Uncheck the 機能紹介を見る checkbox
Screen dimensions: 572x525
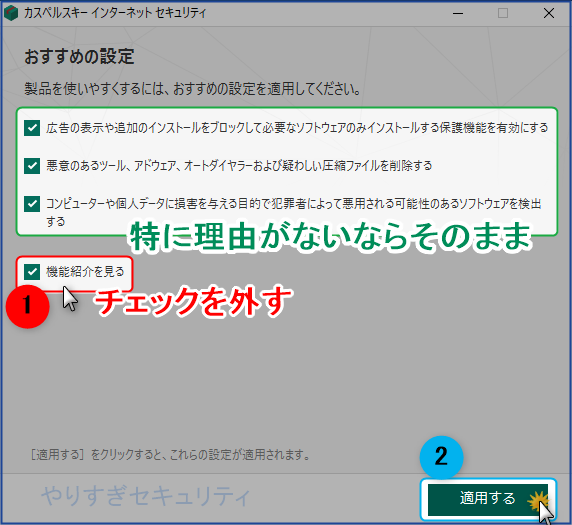pyautogui.click(x=32, y=271)
